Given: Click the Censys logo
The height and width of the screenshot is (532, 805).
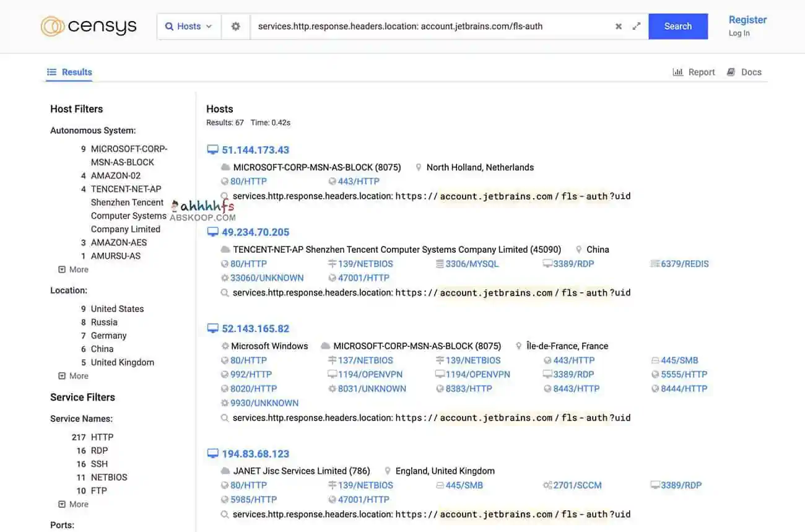Looking at the screenshot, I should [x=89, y=26].
